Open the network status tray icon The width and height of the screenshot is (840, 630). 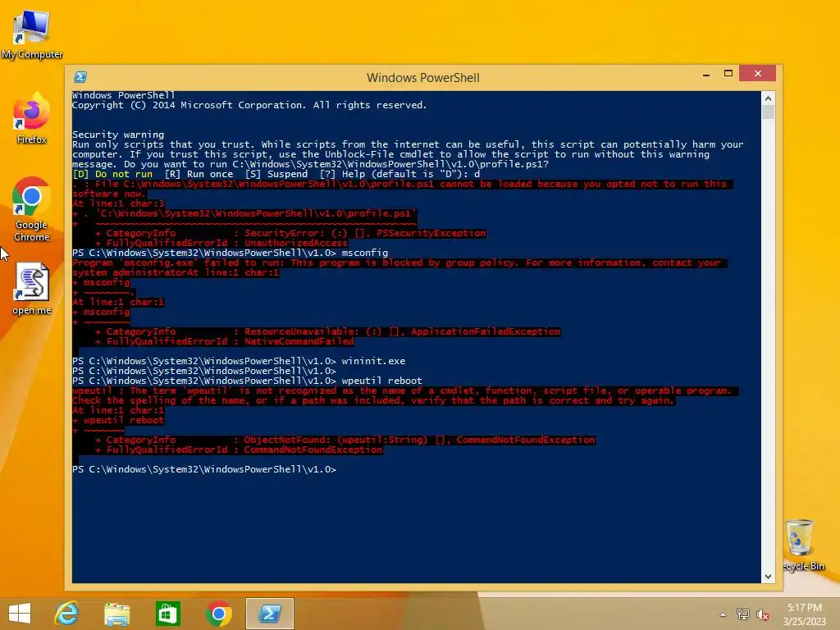pos(742,614)
